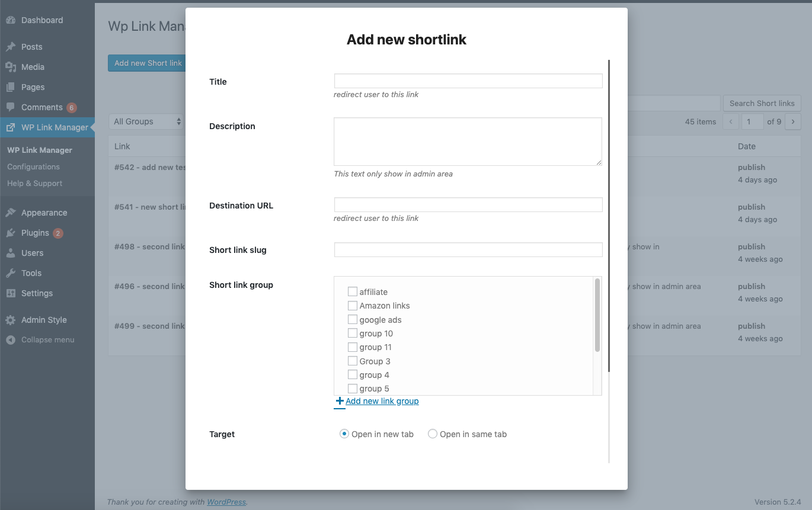Click the Search Short links button
Screen dimensions: 812x510
tap(762, 103)
